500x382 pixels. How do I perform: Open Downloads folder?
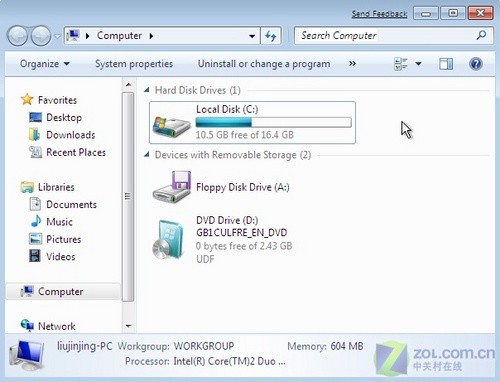click(71, 135)
